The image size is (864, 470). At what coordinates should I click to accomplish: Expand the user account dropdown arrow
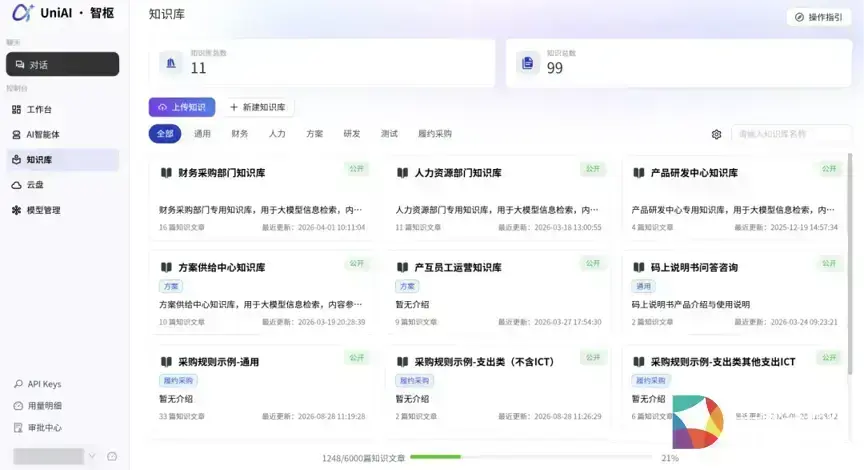pyautogui.click(x=92, y=456)
